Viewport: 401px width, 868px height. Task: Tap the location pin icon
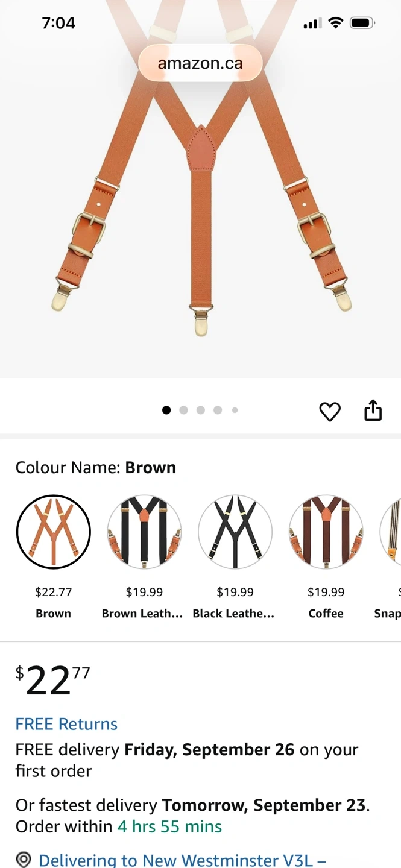(24, 859)
